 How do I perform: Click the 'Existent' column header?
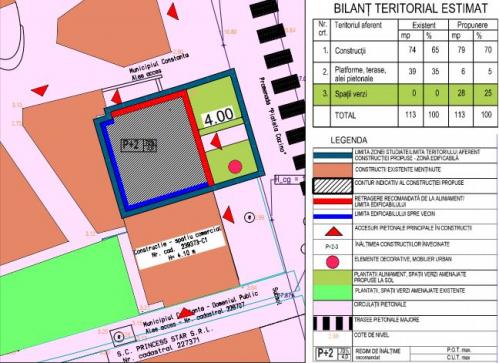click(x=423, y=25)
